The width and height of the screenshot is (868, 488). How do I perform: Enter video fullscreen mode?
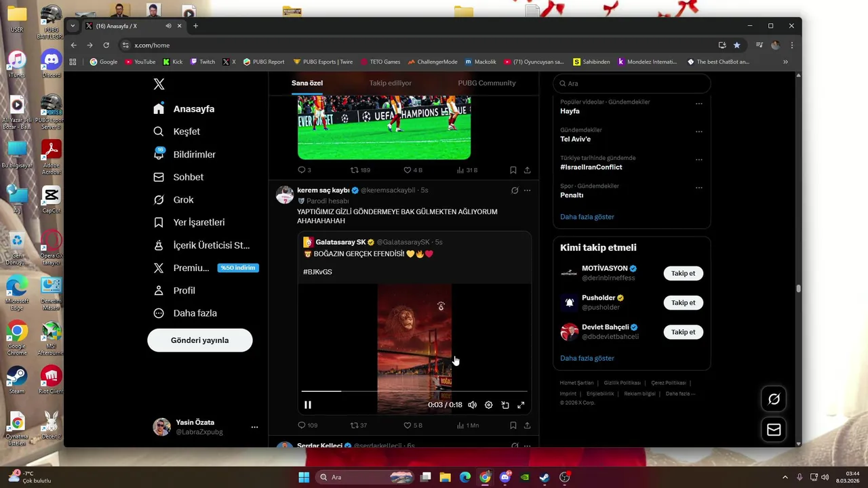tap(521, 405)
